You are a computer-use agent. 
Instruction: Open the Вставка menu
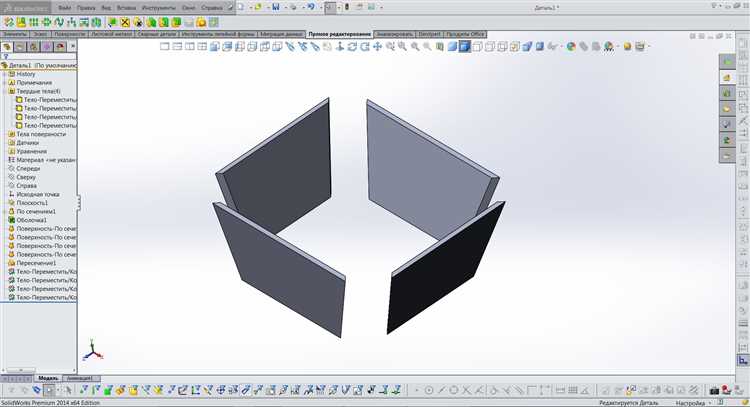[x=126, y=8]
